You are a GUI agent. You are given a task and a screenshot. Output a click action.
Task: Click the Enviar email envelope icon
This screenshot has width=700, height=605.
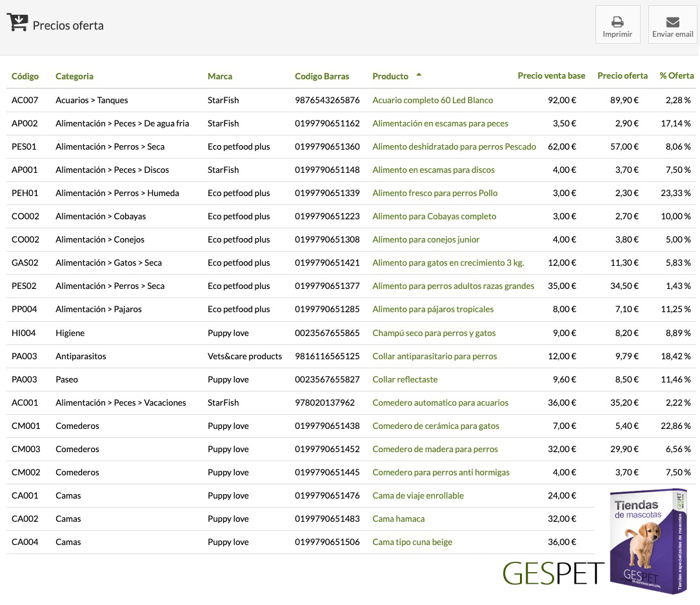pos(672,22)
